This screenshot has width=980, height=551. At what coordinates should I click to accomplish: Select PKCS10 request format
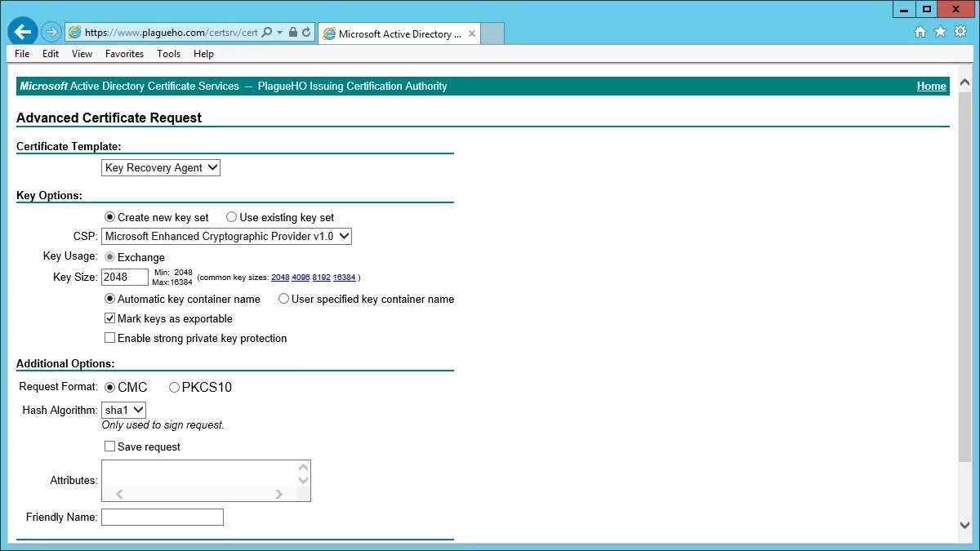pyautogui.click(x=174, y=387)
